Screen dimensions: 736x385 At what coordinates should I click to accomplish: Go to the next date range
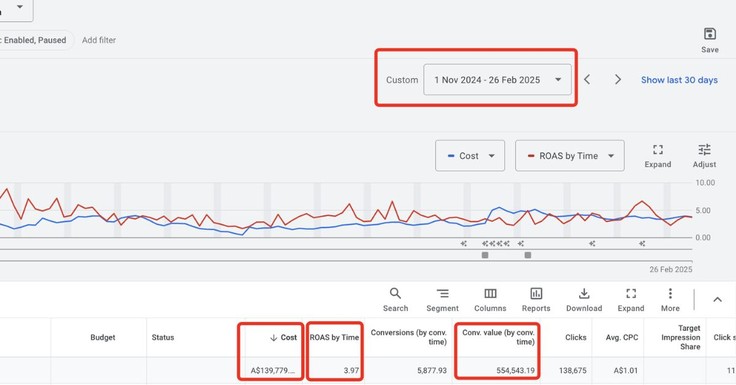pos(618,80)
